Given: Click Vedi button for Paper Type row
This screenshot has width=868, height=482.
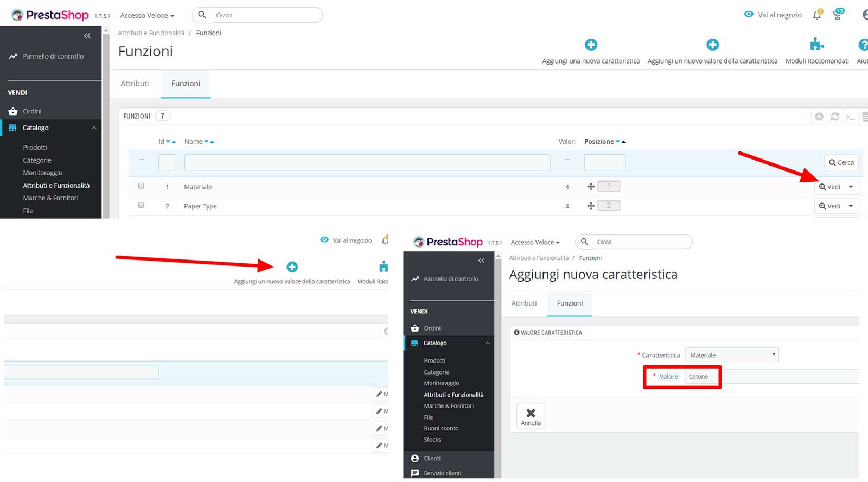Looking at the screenshot, I should [829, 206].
